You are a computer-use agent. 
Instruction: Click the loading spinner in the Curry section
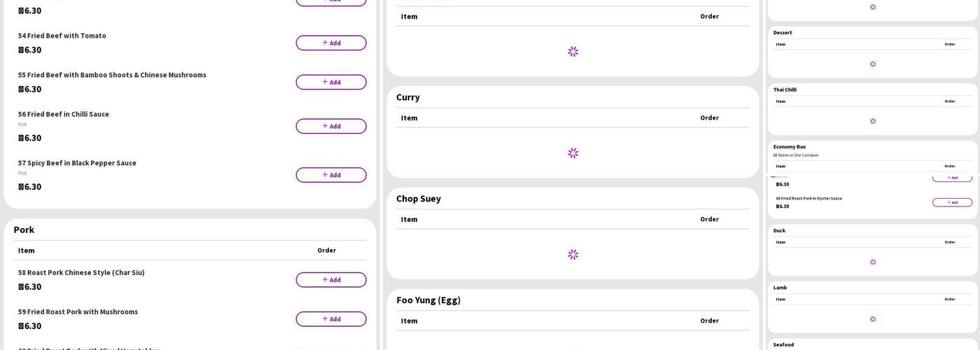click(573, 153)
